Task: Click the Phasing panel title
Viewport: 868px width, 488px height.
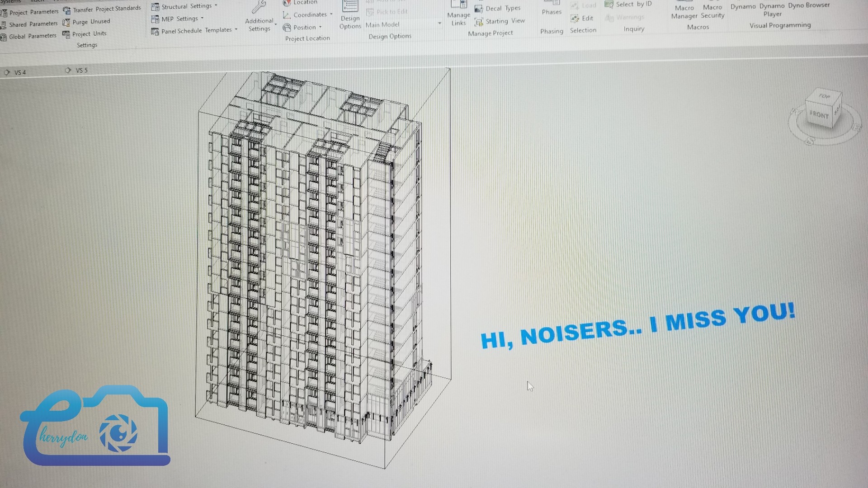Action: tap(552, 31)
